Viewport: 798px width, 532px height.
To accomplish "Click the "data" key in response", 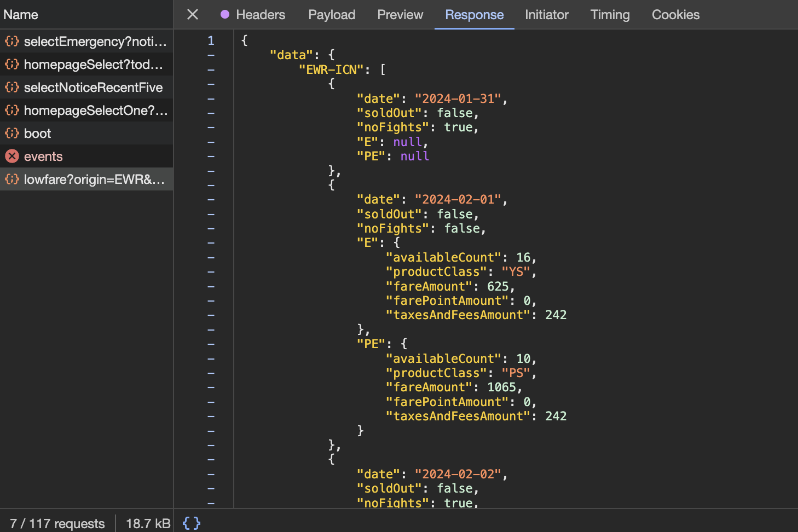I will [291, 55].
